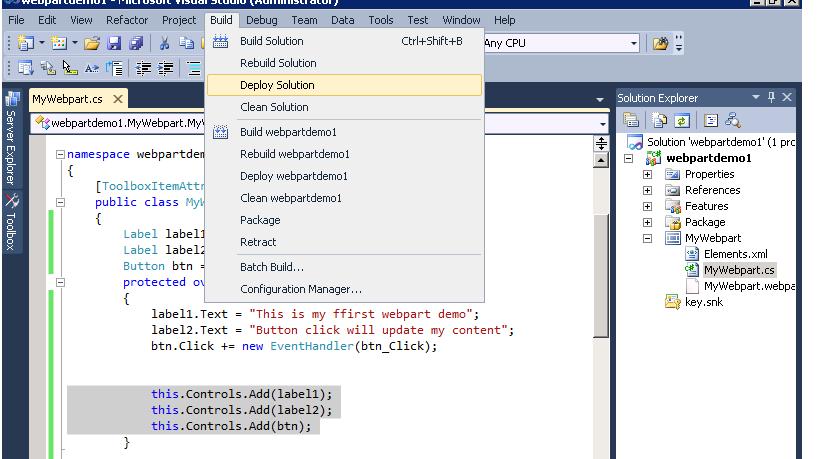
Task: Click the editor vertical scrollbar up arrow
Action: 601,160
